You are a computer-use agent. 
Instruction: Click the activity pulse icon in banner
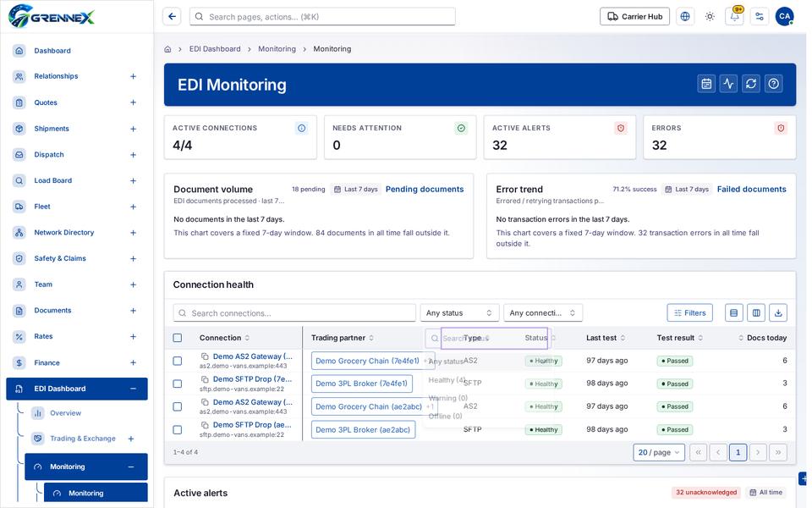pos(728,84)
